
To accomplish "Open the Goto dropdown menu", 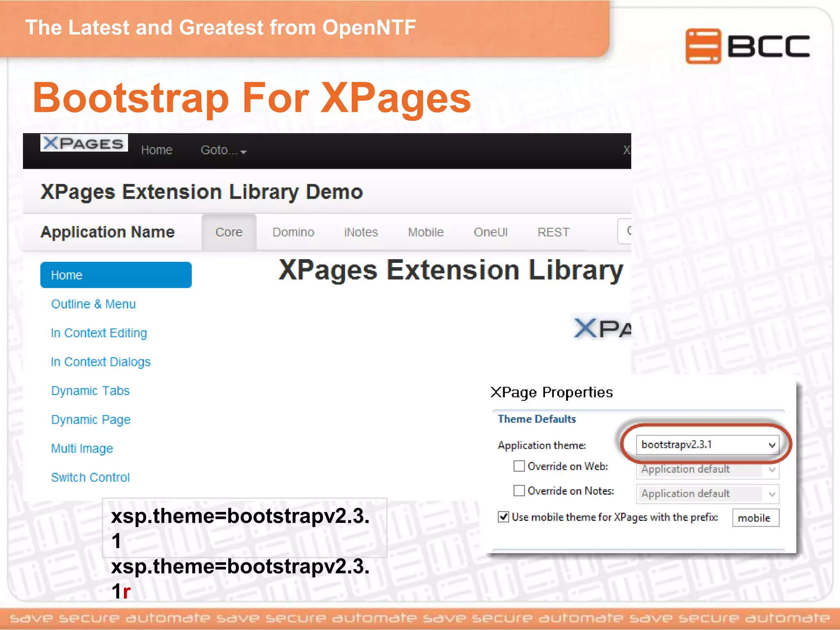I will (x=223, y=151).
